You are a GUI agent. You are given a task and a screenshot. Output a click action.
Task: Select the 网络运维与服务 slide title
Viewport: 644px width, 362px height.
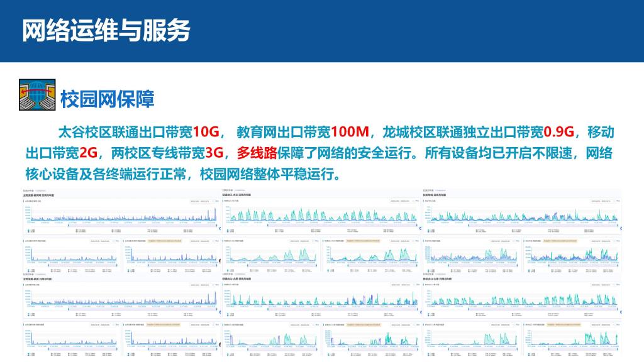(106, 30)
